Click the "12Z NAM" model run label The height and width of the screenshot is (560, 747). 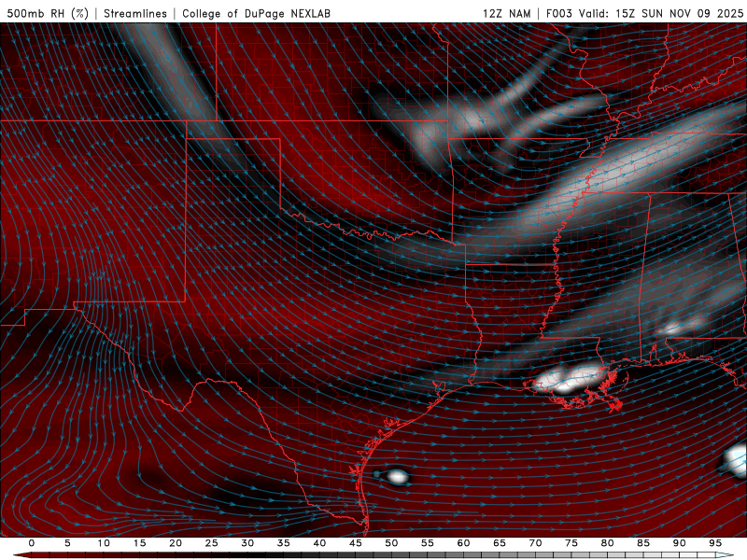[x=506, y=13]
